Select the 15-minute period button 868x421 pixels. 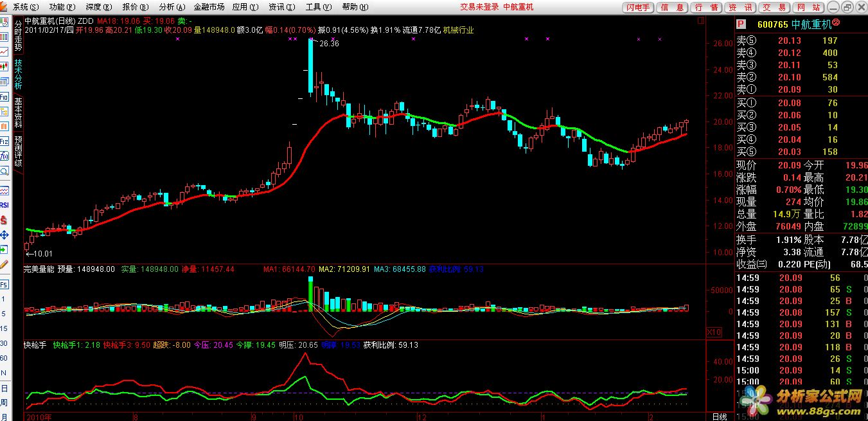click(4, 328)
